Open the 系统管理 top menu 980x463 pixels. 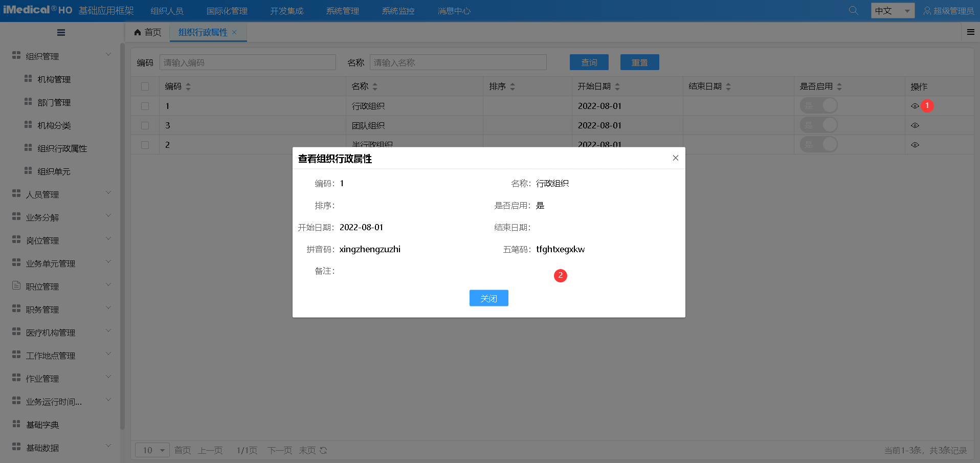pyautogui.click(x=342, y=11)
